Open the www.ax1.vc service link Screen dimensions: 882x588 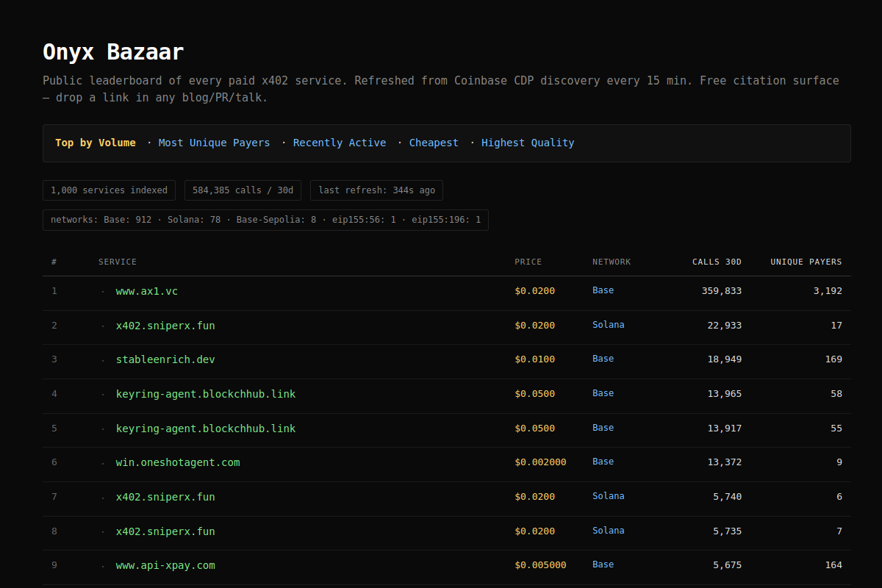147,291
